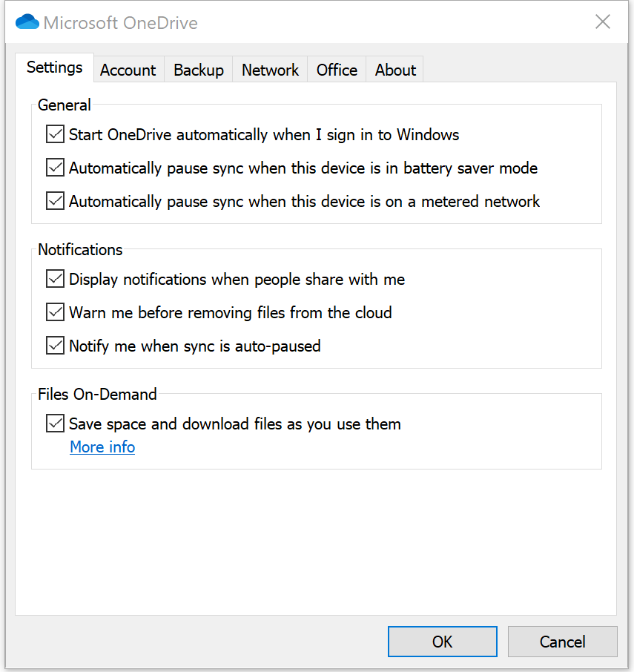The height and width of the screenshot is (672, 634).
Task: Toggle notifications when people share with me
Action: pyautogui.click(x=56, y=279)
